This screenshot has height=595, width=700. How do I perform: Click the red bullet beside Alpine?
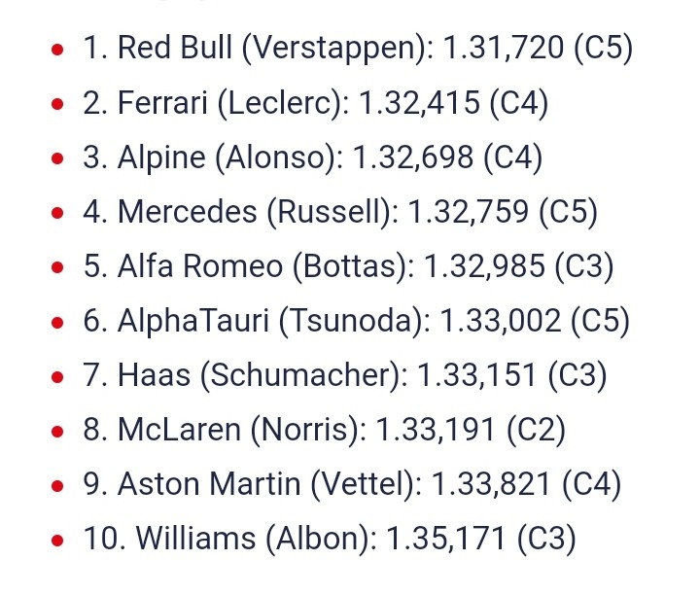click(57, 158)
